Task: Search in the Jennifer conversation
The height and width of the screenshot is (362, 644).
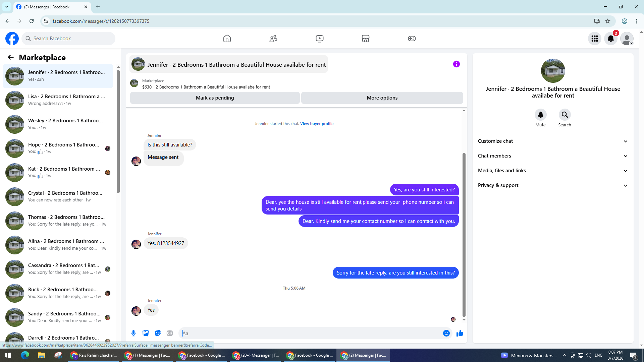Action: (565, 115)
